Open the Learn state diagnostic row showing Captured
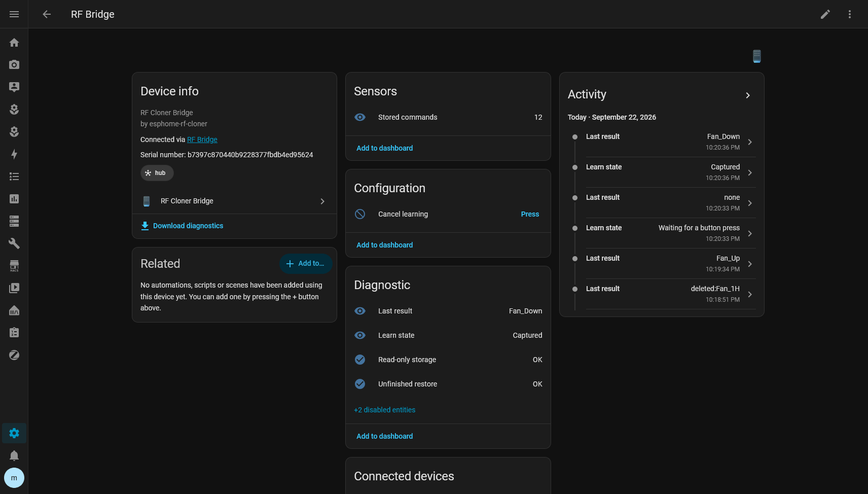 tap(448, 335)
